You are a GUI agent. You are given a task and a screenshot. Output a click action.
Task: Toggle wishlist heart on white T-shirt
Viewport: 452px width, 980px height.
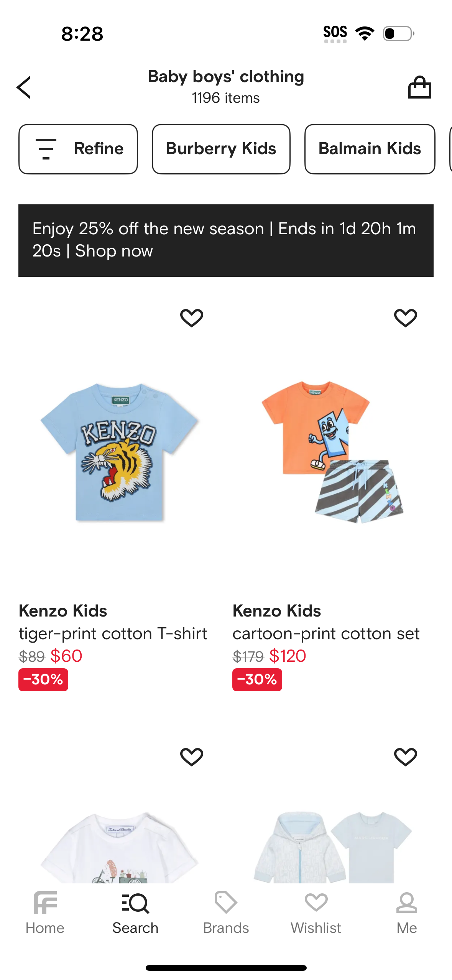tap(192, 756)
